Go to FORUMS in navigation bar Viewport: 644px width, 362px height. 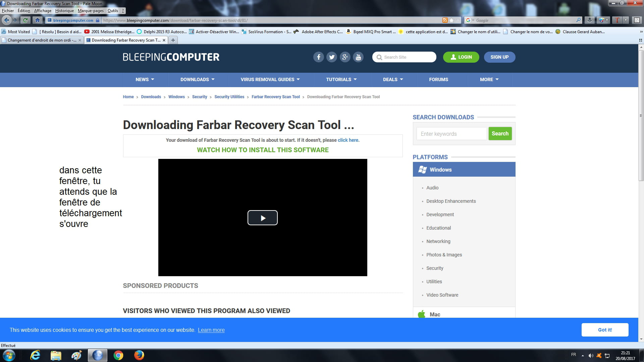(438, 79)
